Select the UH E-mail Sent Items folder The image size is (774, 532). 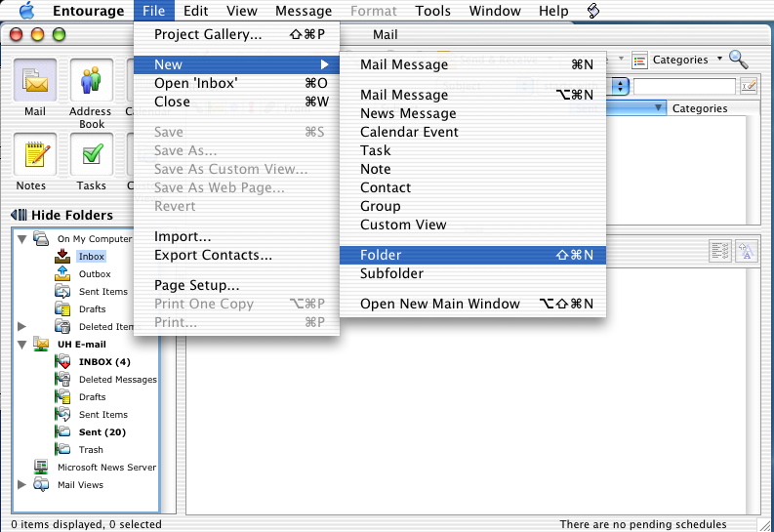103,415
